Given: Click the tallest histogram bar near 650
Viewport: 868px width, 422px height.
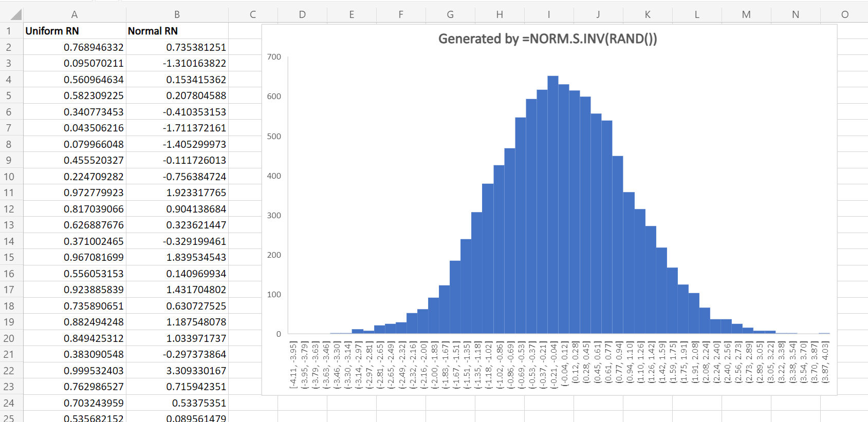Looking at the screenshot, I should pos(553,205).
